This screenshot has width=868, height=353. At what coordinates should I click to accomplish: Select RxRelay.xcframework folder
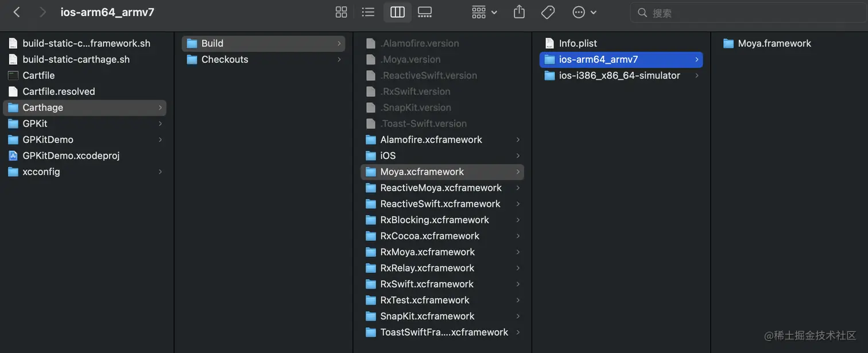click(x=442, y=268)
